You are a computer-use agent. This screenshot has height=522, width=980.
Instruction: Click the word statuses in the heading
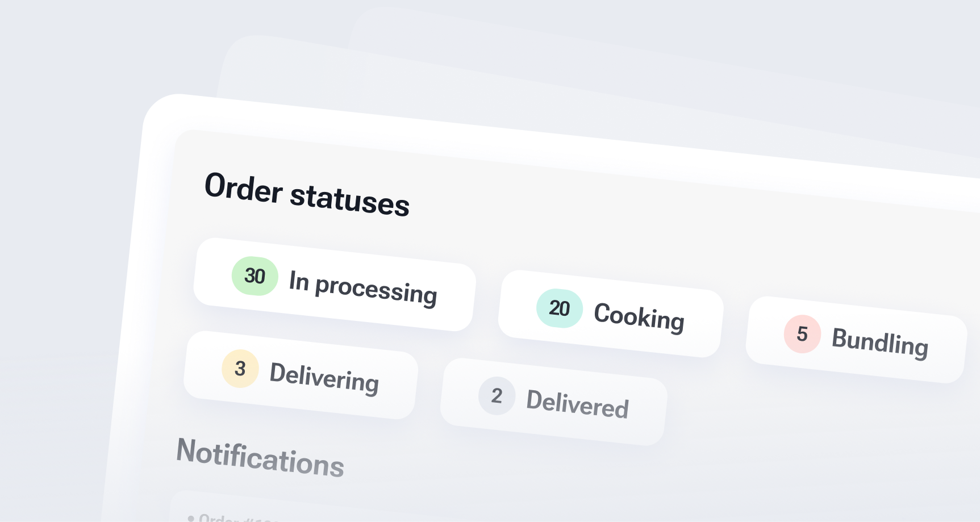tap(349, 199)
